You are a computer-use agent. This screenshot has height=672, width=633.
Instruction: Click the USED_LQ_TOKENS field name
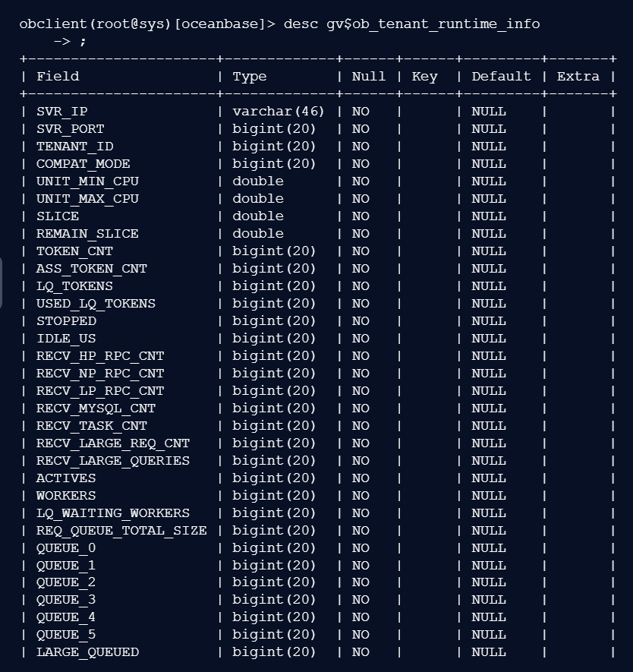96,304
